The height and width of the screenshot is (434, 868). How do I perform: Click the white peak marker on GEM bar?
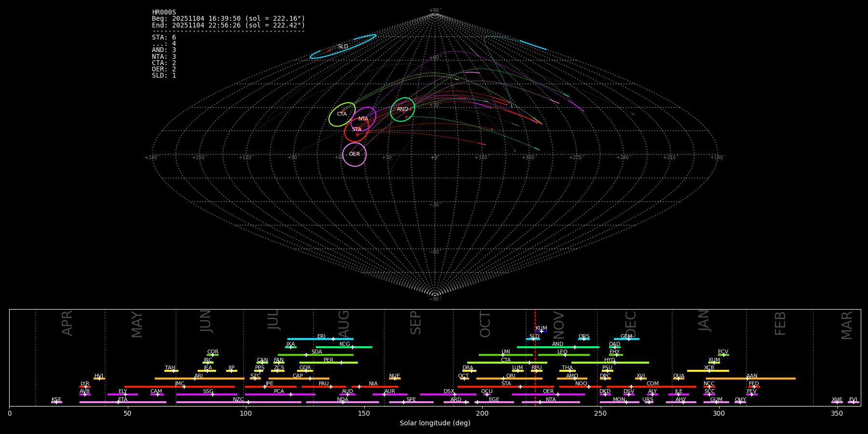click(x=628, y=339)
